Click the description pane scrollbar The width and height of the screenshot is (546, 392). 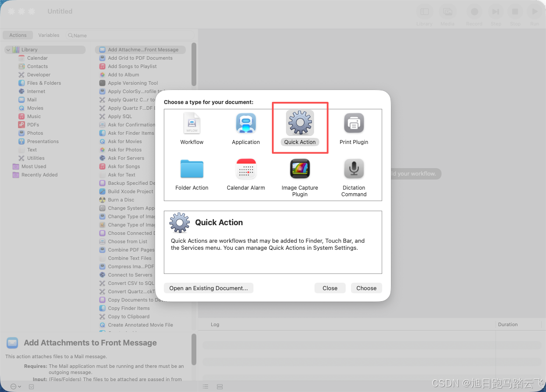[x=194, y=349]
